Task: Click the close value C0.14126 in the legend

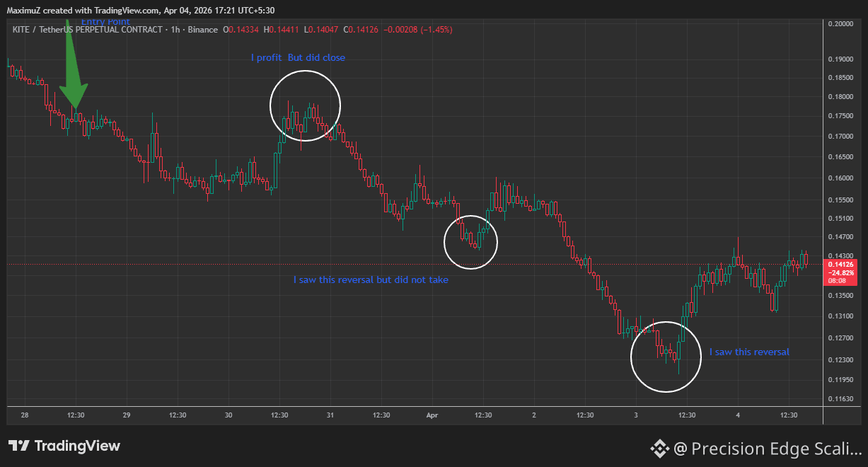Action: coord(361,30)
